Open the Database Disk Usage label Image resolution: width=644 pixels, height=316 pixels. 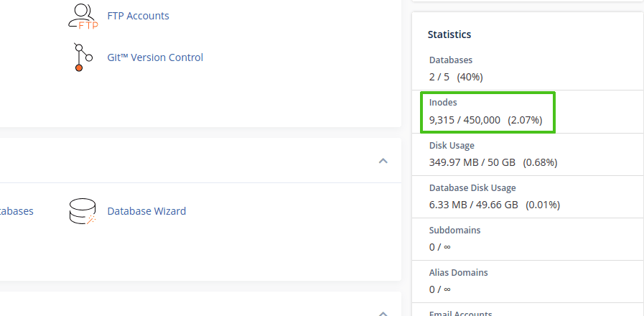click(472, 187)
